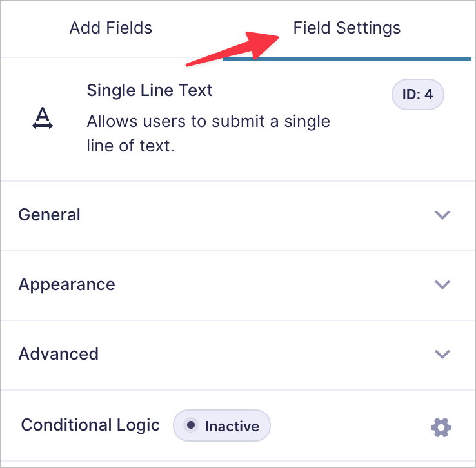The height and width of the screenshot is (468, 476).
Task: Click the ID: 4 badge
Action: 418,94
